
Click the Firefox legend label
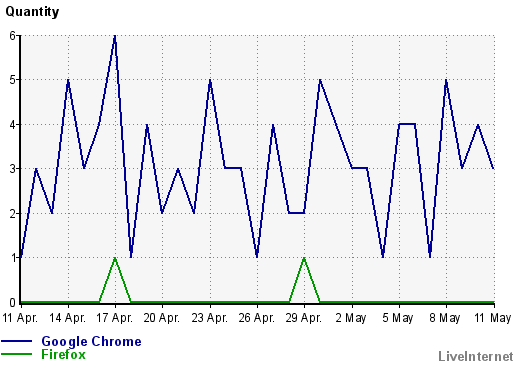63,354
